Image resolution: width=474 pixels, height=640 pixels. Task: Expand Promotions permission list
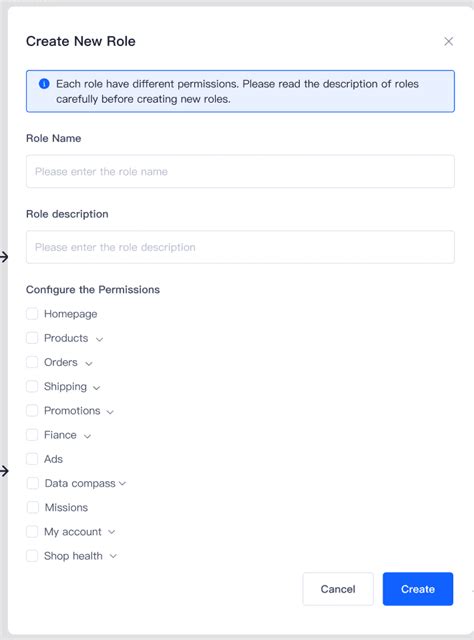[x=110, y=412]
